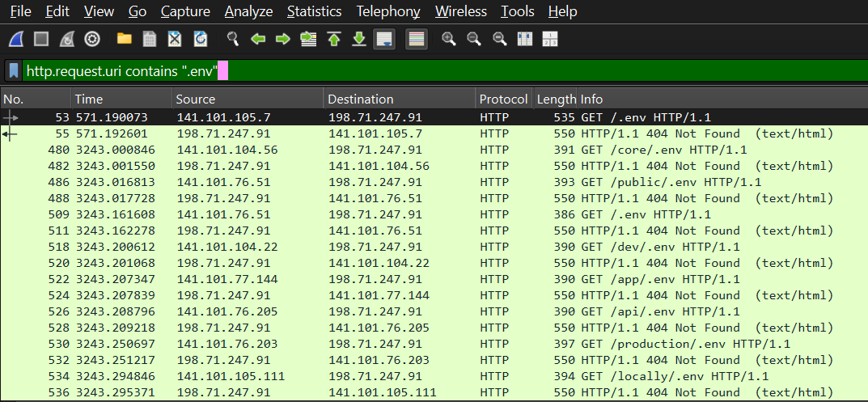
Task: Sort by the Time column header
Action: coord(122,99)
